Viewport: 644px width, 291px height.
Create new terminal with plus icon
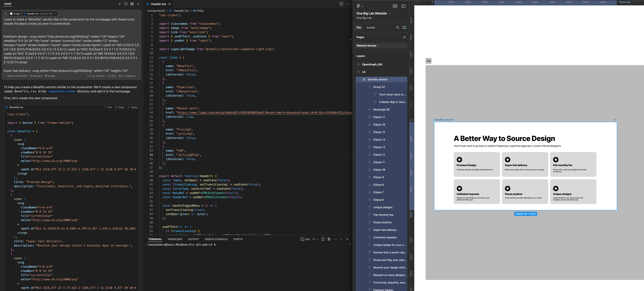click(314, 239)
